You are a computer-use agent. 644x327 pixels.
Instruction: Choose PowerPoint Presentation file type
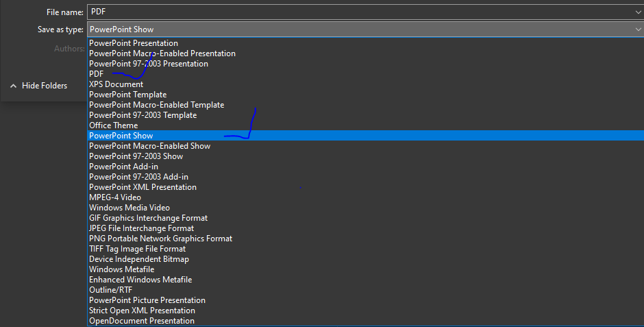tap(366, 43)
